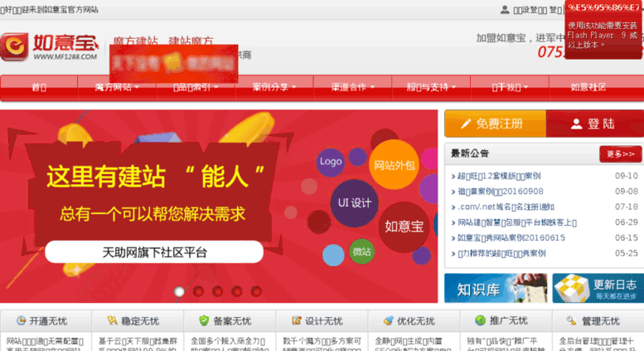Click the UI设计 purple bubble

[x=354, y=203]
